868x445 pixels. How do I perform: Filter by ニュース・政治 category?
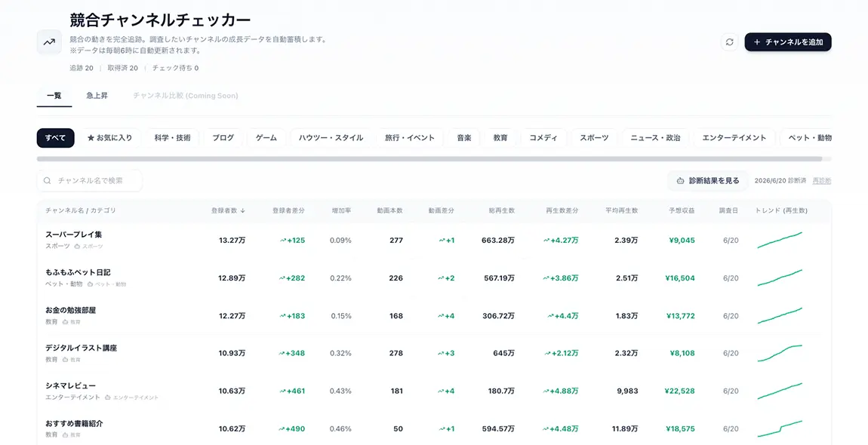[x=655, y=138]
